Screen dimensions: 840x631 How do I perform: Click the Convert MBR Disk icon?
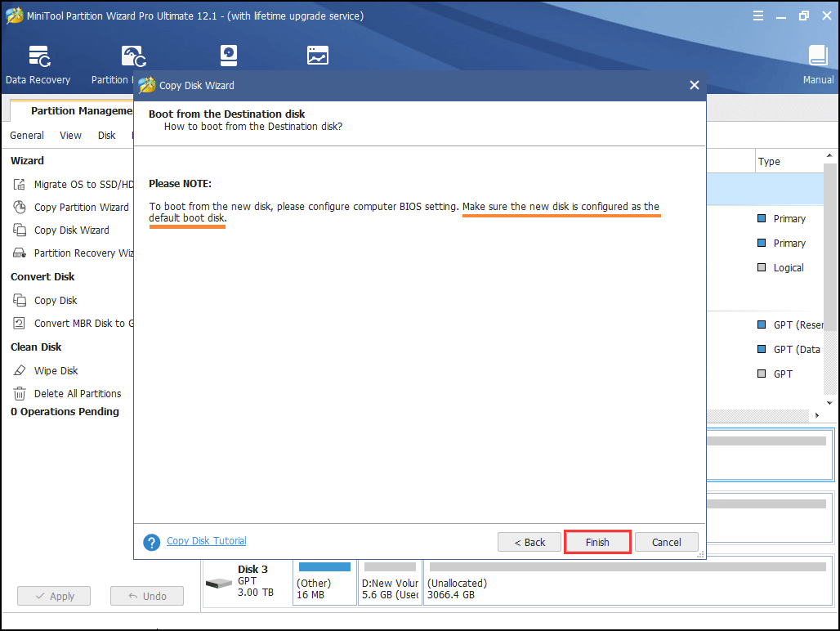click(20, 323)
